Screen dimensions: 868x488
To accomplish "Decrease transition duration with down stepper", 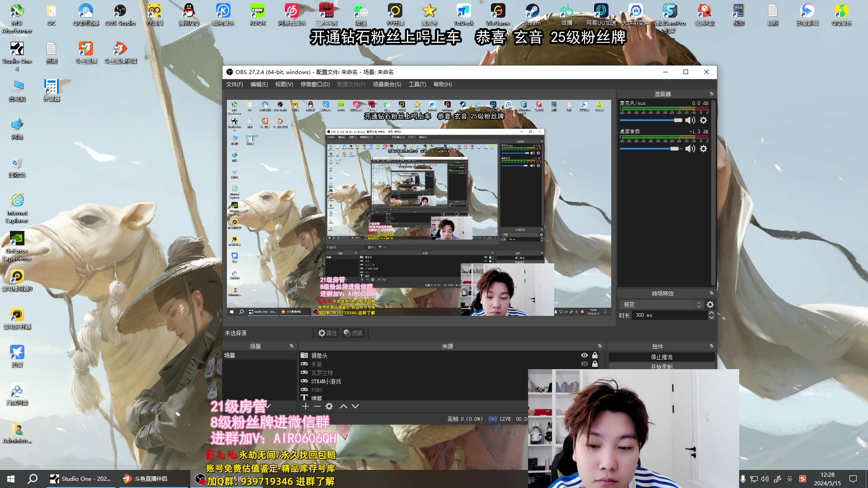I will click(711, 318).
